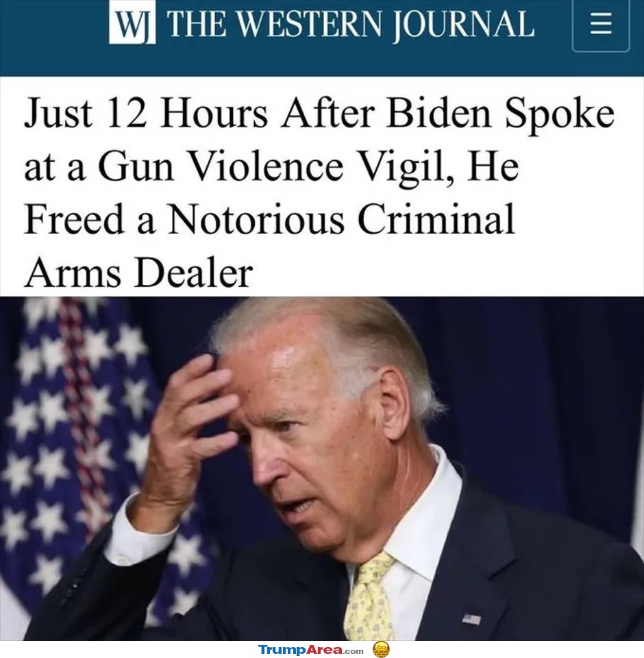Click the white shirt collar
This screenshot has height=658, width=644.
pyautogui.click(x=420, y=520)
